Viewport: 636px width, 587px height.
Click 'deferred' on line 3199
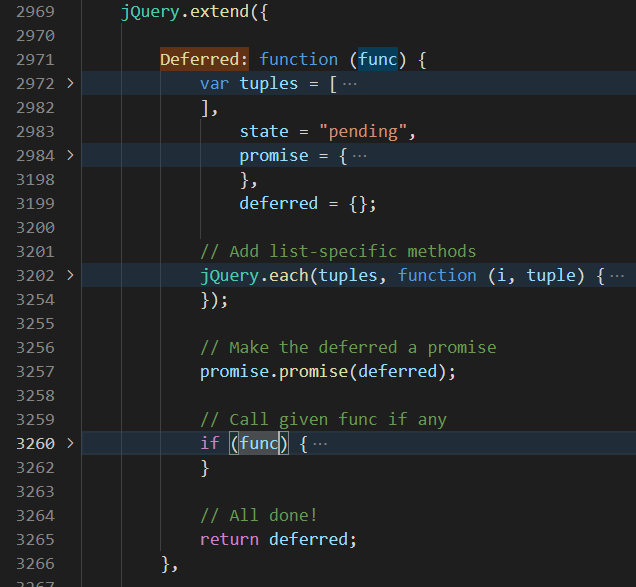tap(279, 203)
